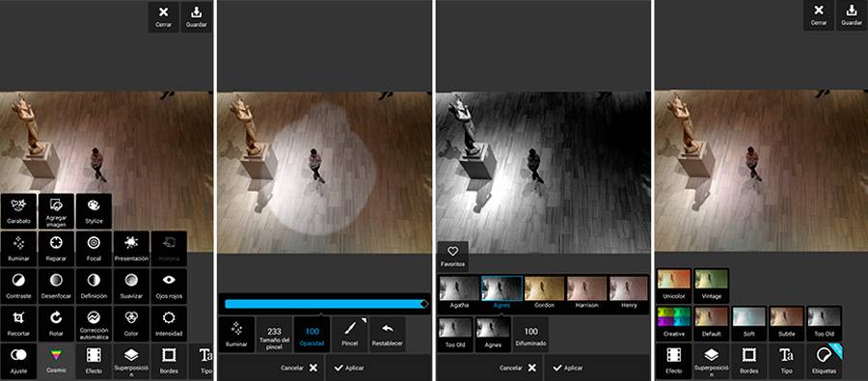Select the Focal blur tool
The width and height of the screenshot is (868, 381).
pos(95,249)
